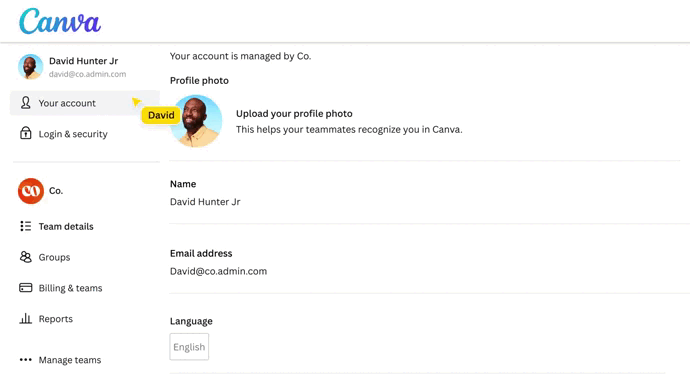Open Manage teams option

[x=70, y=360]
